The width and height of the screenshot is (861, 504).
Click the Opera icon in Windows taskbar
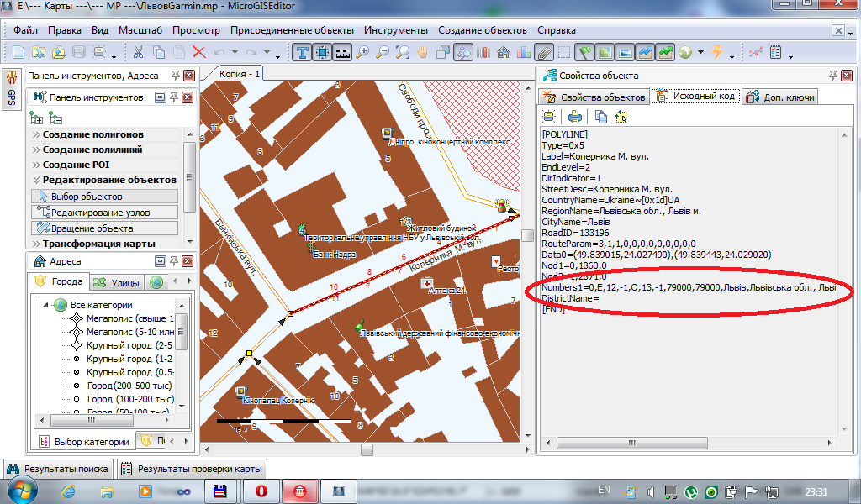coord(261,491)
